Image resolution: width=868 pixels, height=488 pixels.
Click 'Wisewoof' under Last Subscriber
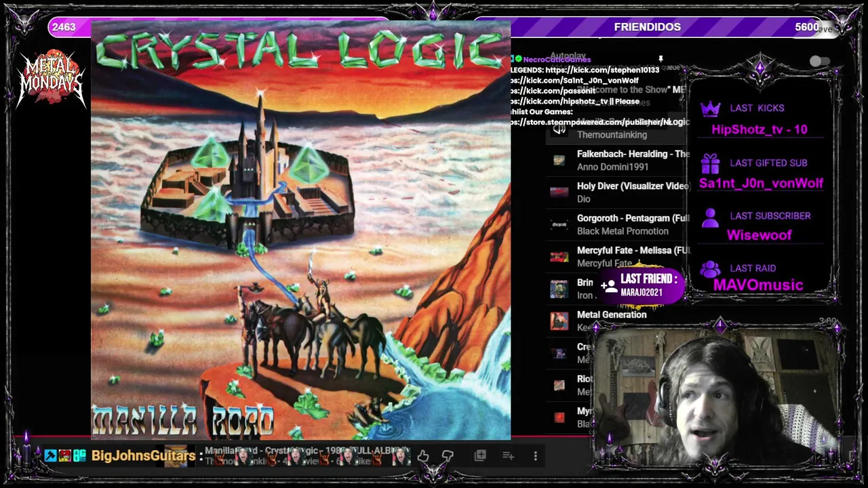(759, 235)
